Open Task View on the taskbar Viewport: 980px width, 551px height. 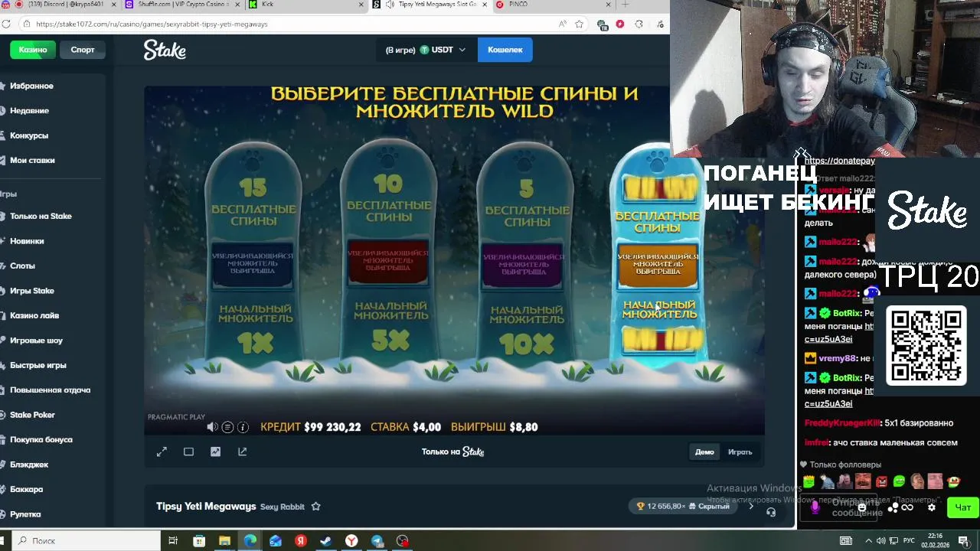(x=173, y=541)
